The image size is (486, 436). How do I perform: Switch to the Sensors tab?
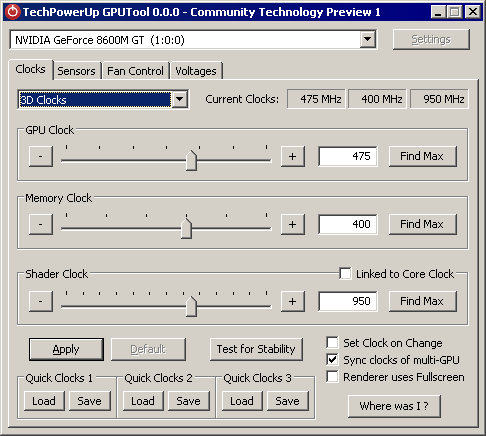pos(76,71)
